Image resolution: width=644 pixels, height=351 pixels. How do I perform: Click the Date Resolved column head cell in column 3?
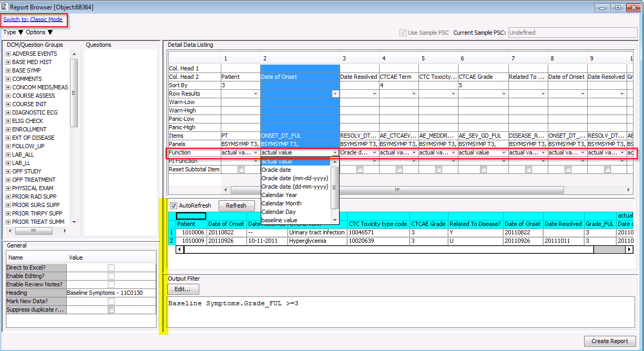359,77
